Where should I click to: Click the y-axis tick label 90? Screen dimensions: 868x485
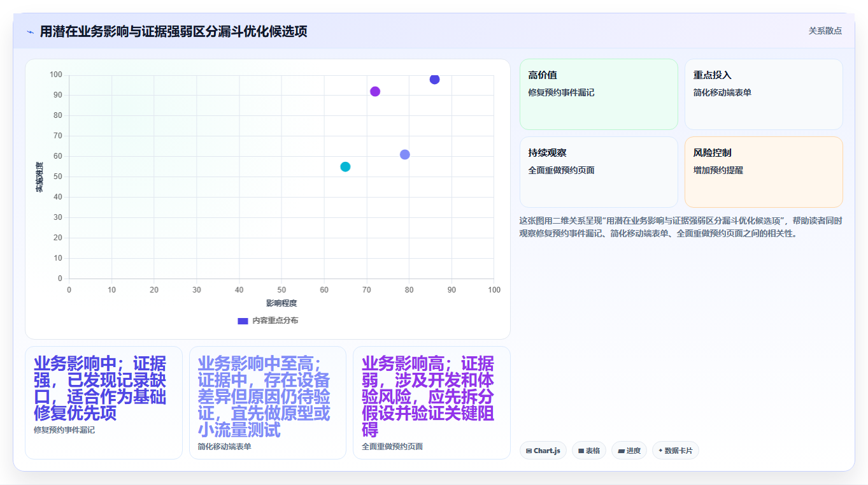57,95
